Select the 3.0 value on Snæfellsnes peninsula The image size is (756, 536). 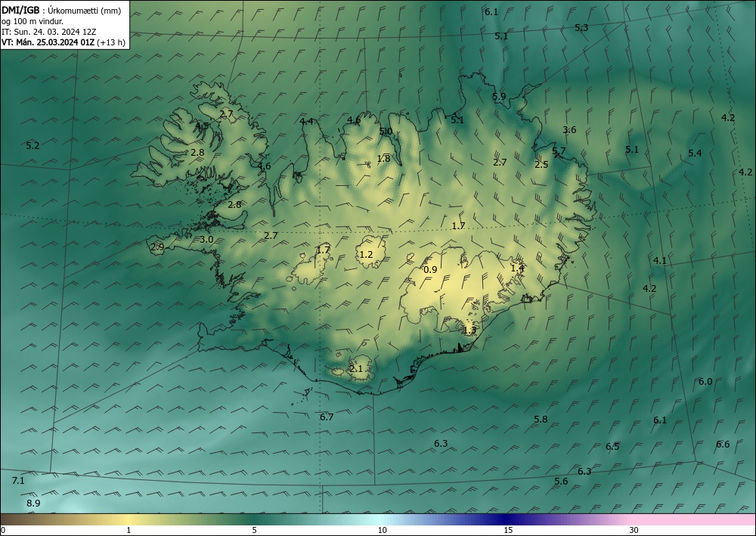pos(206,239)
